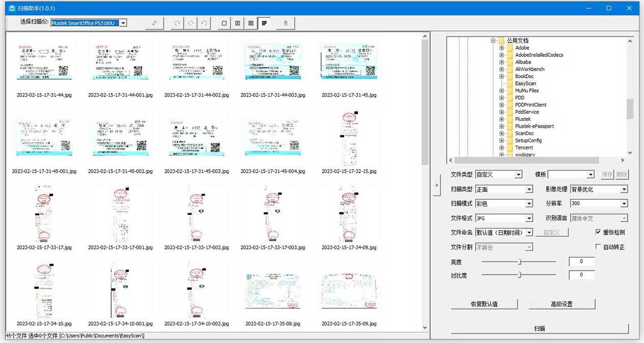Select AdobeInstalledCodecs in the folder tree
The width and height of the screenshot is (644, 343).
(539, 55)
